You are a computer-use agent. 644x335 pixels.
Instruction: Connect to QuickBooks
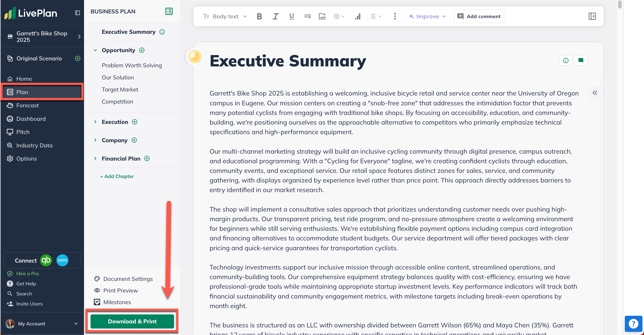46,260
